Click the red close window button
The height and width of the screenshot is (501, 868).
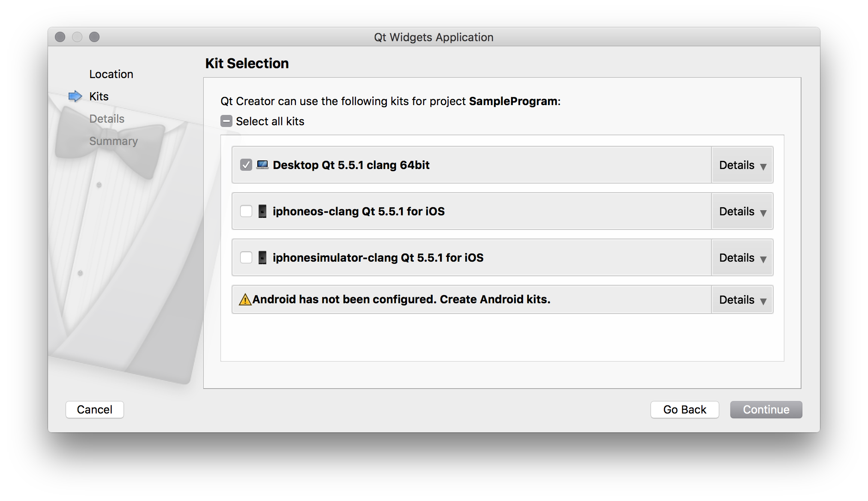click(x=60, y=37)
